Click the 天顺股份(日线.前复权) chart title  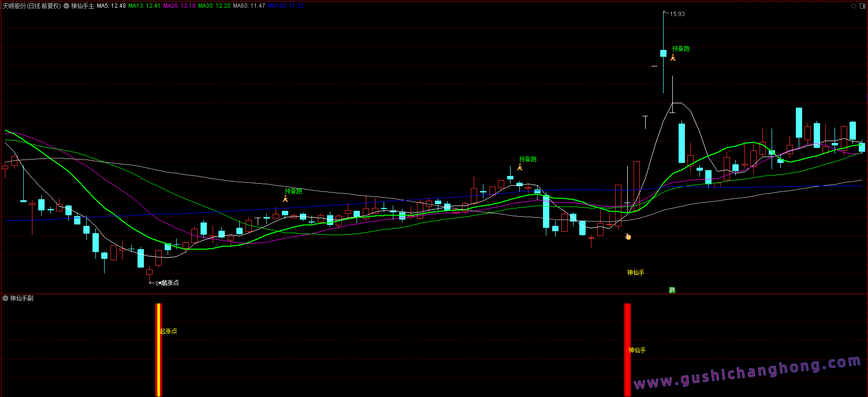(32, 6)
